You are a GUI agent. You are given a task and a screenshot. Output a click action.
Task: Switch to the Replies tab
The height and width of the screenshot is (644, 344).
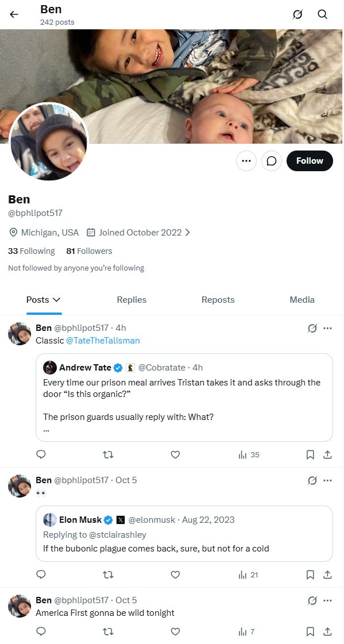(132, 300)
